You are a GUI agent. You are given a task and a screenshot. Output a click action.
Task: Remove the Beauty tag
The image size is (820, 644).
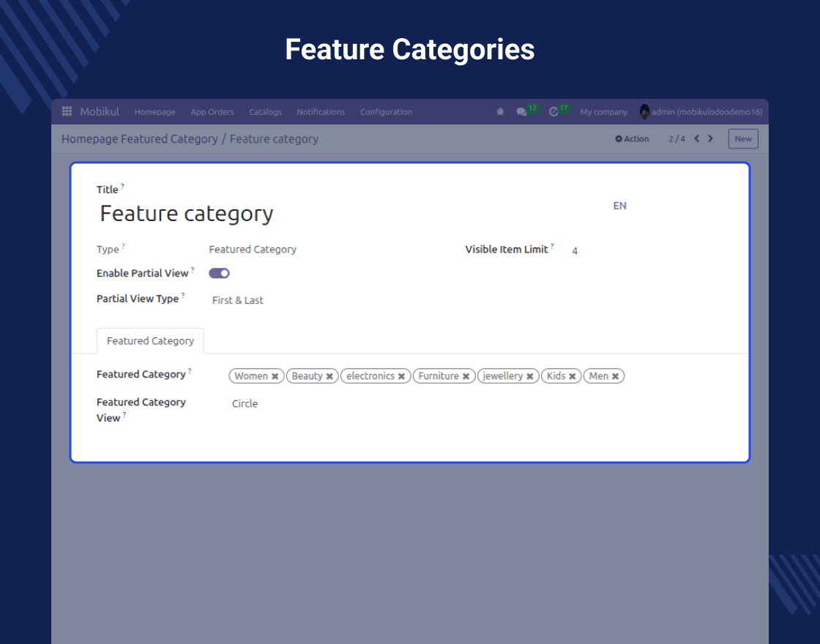click(329, 376)
